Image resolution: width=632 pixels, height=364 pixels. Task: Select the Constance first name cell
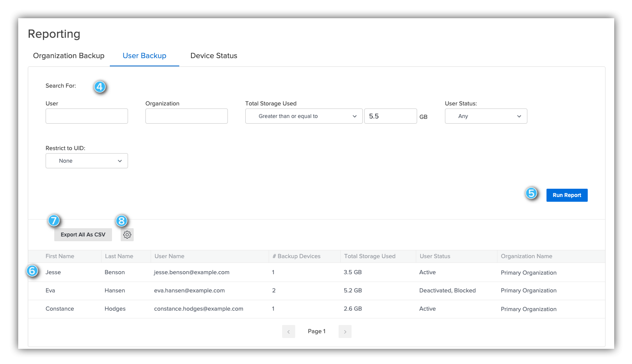click(60, 309)
